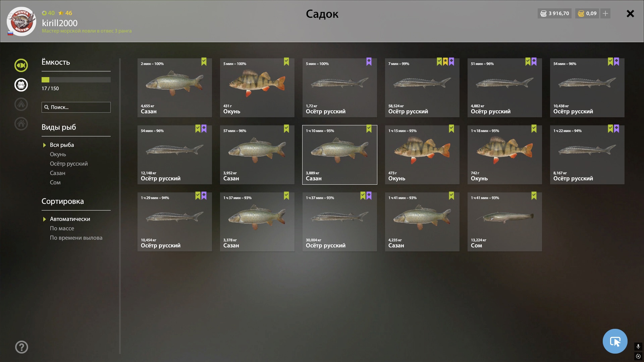Select sorting option Автоматически
644x362 pixels.
pos(70,219)
